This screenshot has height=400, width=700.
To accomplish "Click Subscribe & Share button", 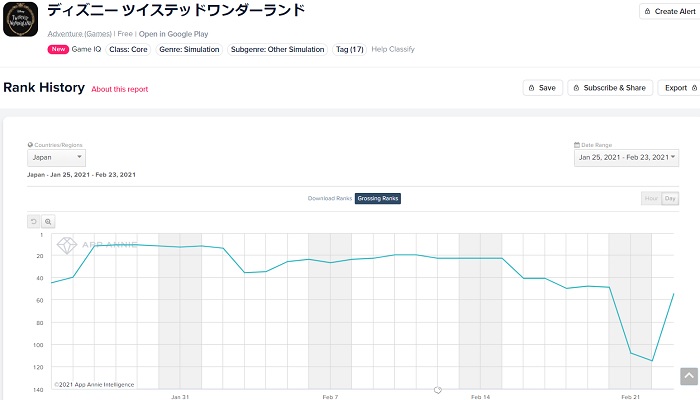I will (x=610, y=88).
